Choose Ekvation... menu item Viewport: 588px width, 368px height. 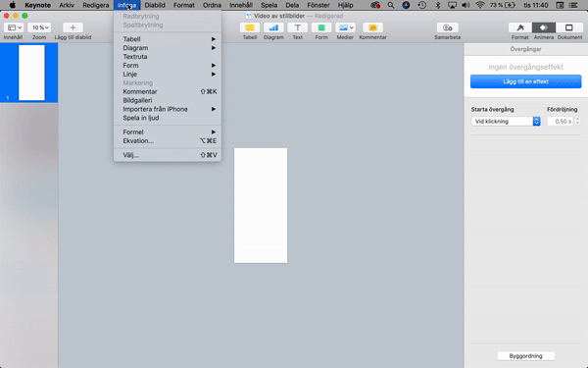click(168, 140)
